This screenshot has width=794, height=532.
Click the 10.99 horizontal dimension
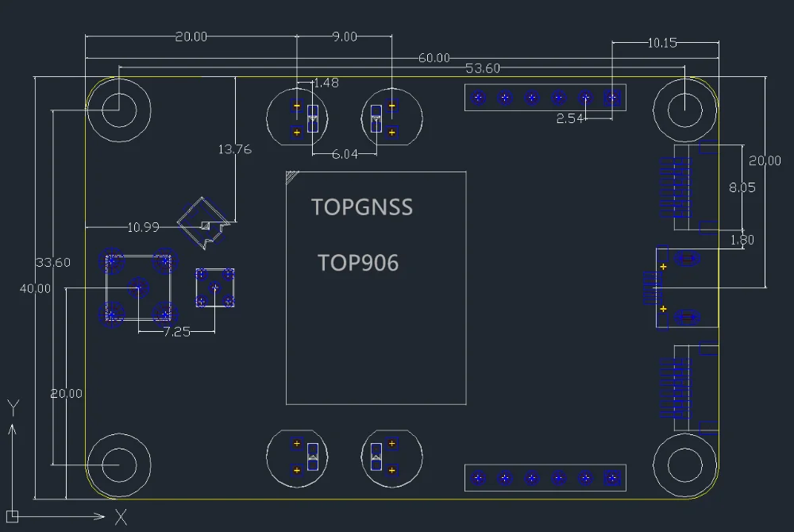click(x=143, y=227)
